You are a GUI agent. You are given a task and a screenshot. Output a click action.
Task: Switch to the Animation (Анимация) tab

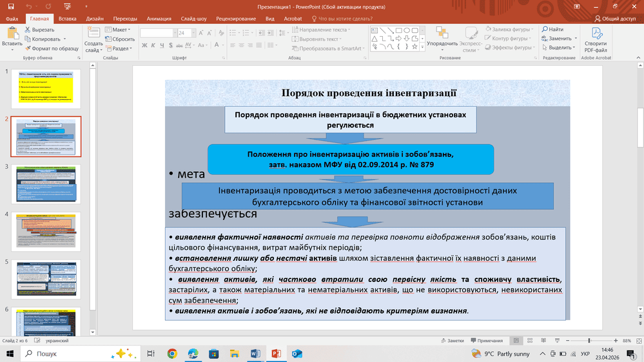tap(159, 19)
